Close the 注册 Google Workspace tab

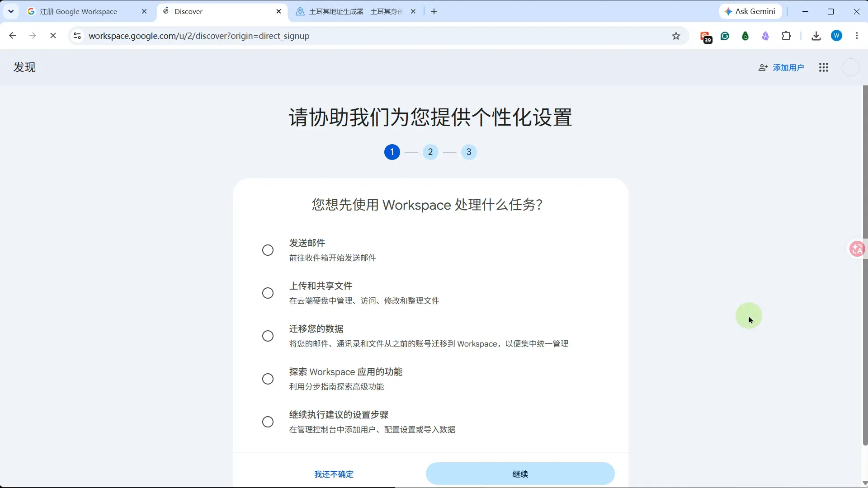coord(144,11)
